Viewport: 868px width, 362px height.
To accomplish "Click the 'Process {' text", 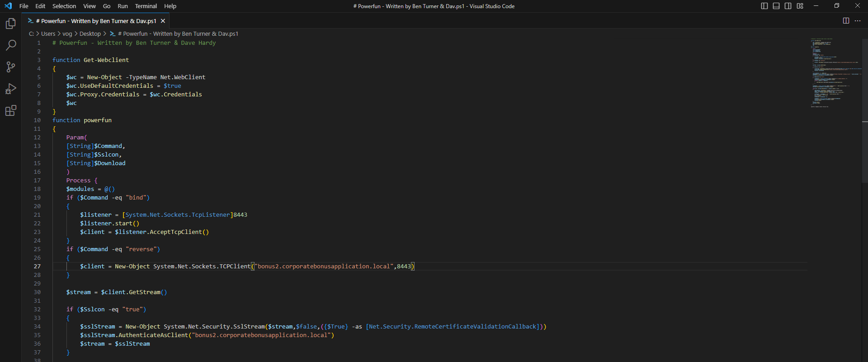I will tap(82, 181).
